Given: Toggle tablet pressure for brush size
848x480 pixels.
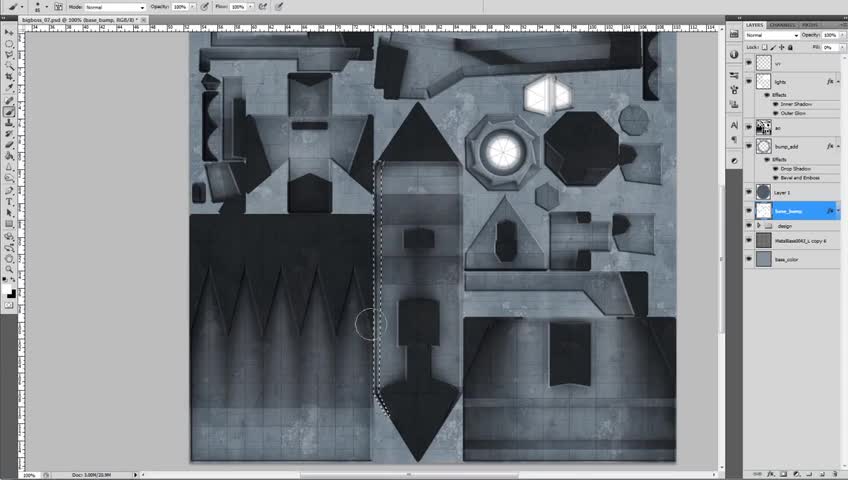Looking at the screenshot, I should pyautogui.click(x=279, y=7).
